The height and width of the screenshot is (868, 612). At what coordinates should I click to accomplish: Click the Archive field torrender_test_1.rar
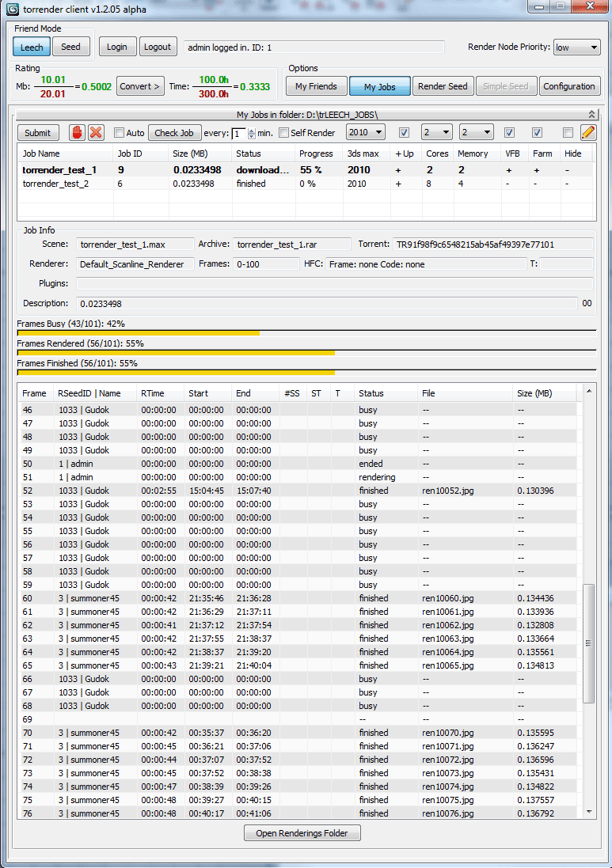(292, 244)
